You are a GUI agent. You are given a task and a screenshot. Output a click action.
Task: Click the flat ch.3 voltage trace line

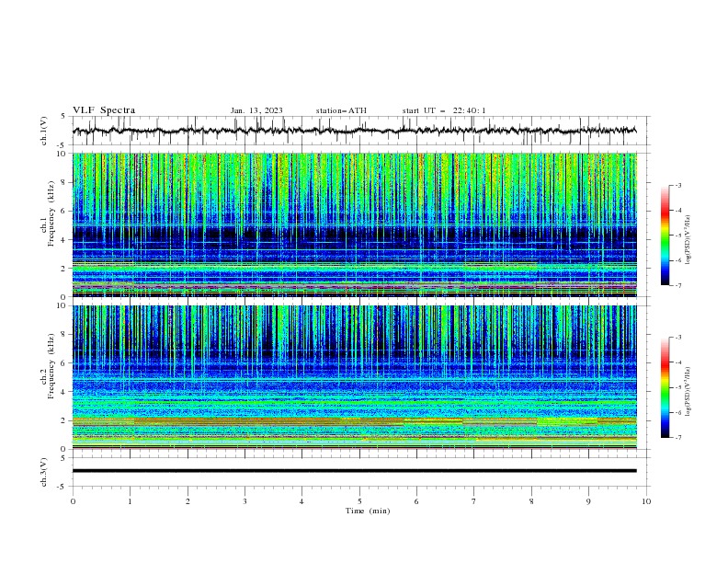354,471
